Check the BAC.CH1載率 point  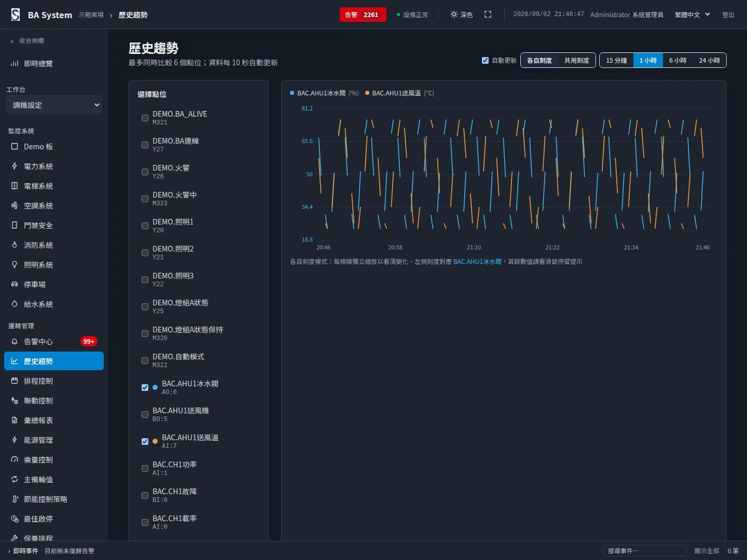(145, 522)
